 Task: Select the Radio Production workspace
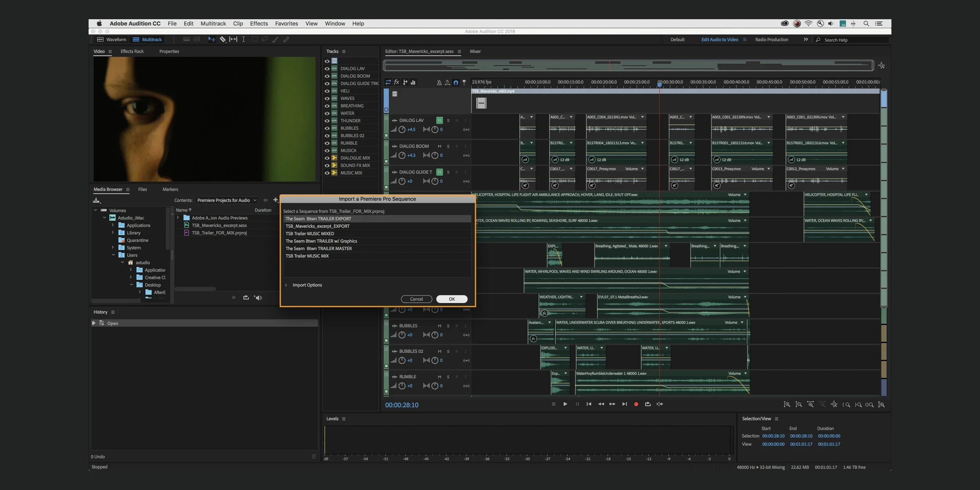[x=771, y=40]
